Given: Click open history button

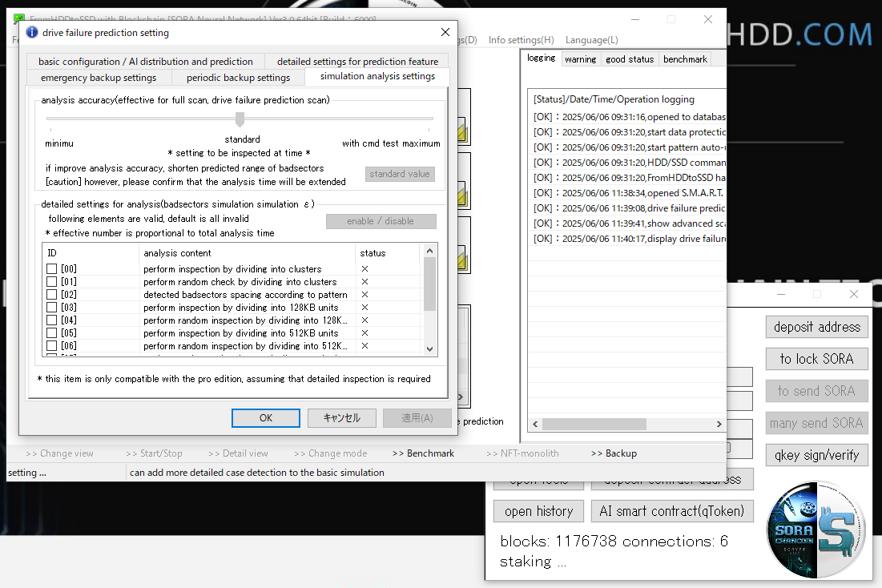Looking at the screenshot, I should [539, 511].
